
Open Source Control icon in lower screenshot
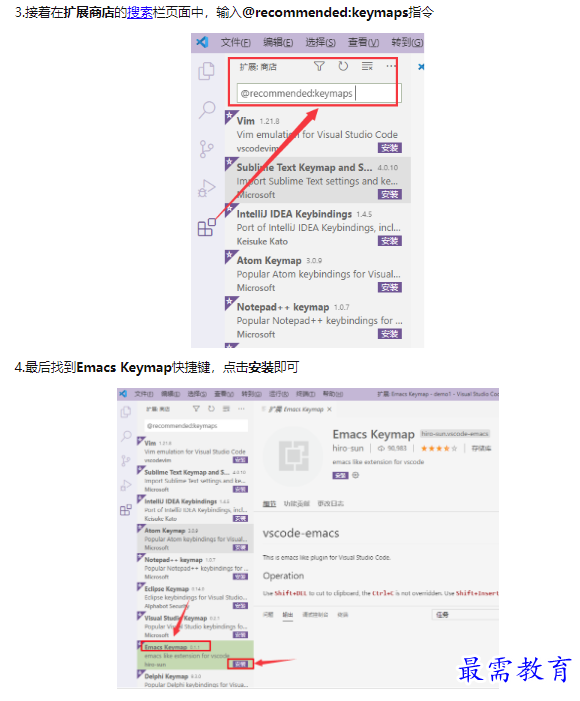[x=126, y=460]
